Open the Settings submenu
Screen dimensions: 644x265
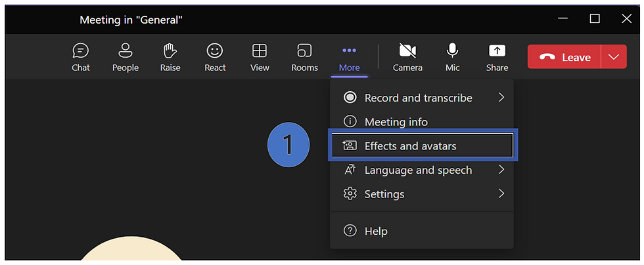pyautogui.click(x=422, y=194)
